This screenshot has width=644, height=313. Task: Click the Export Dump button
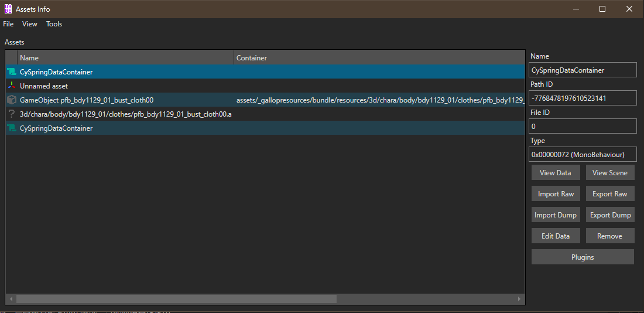(x=610, y=215)
